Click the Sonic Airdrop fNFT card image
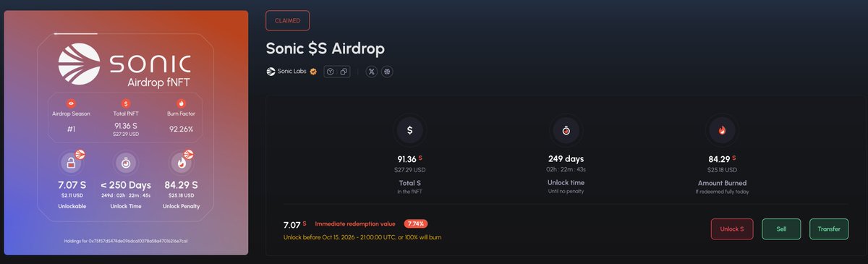868x264 pixels. 127,132
